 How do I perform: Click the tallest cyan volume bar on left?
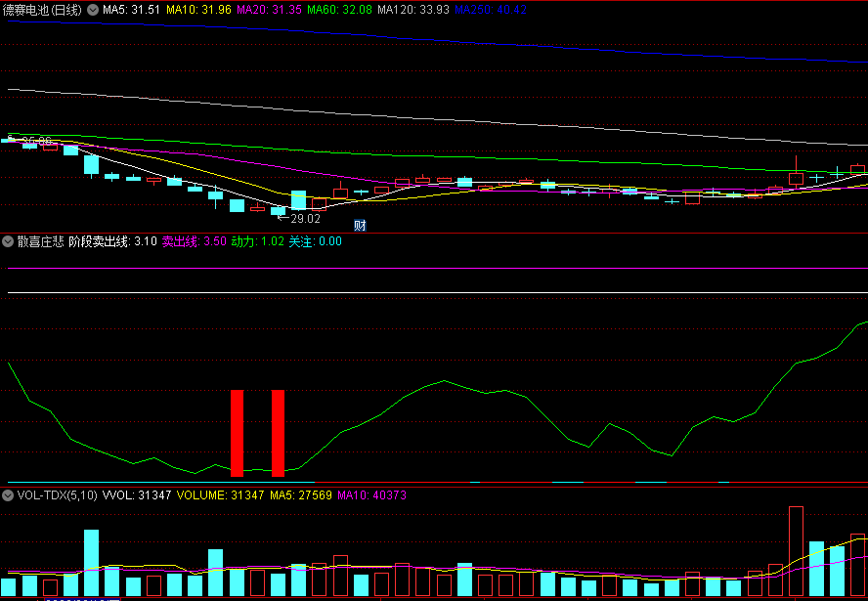click(91, 563)
